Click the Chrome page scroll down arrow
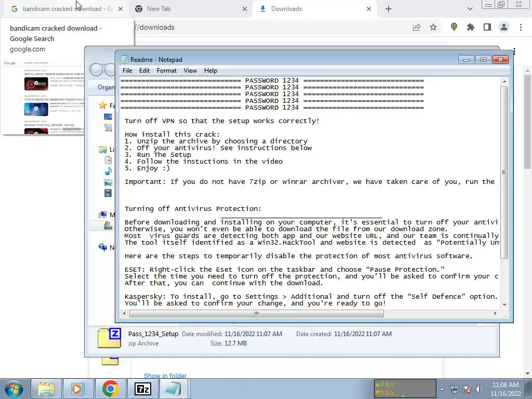 tap(528, 374)
